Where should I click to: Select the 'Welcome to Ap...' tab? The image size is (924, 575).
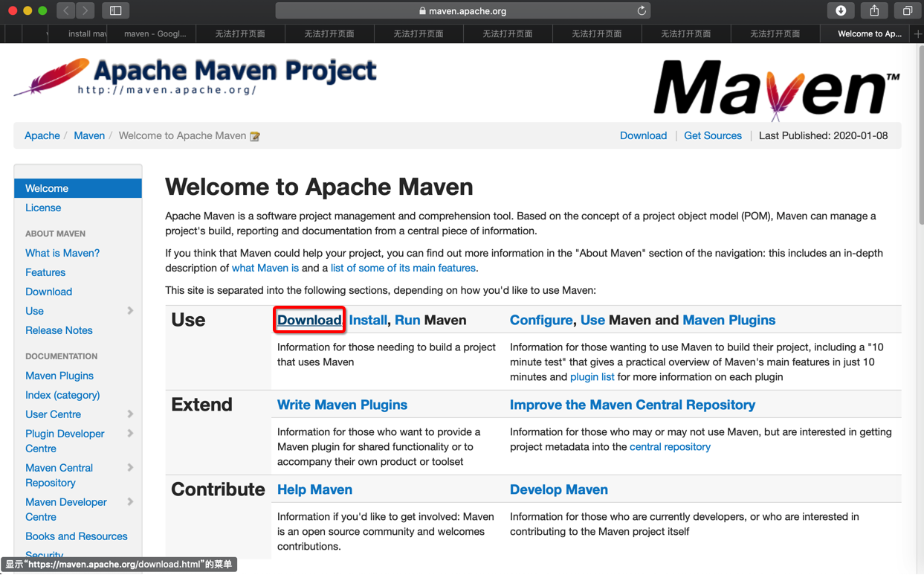867,33
